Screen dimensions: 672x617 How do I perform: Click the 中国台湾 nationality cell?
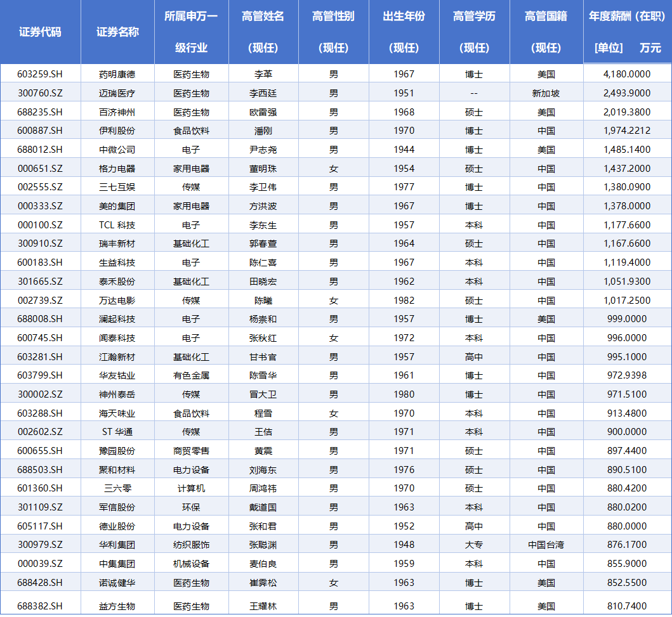[546, 545]
